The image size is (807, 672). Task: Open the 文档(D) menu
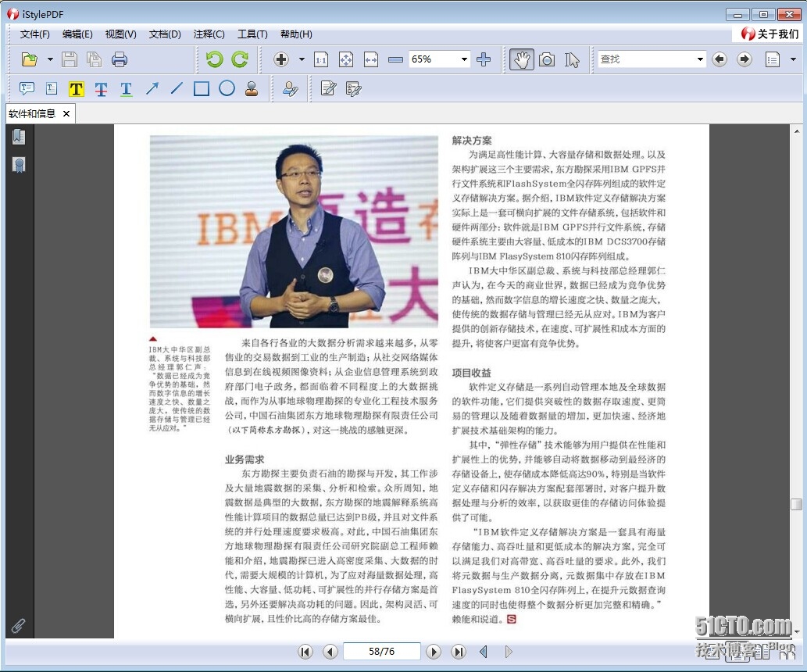coord(165,34)
